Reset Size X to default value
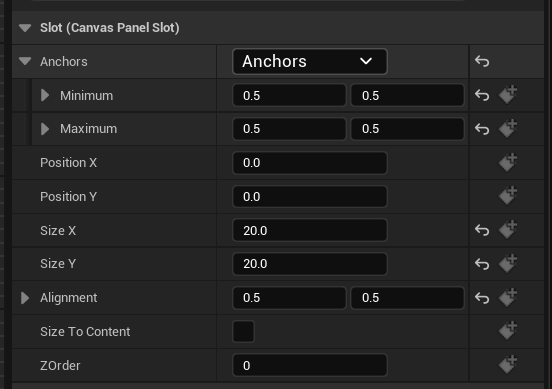The width and height of the screenshot is (552, 389). click(x=482, y=231)
